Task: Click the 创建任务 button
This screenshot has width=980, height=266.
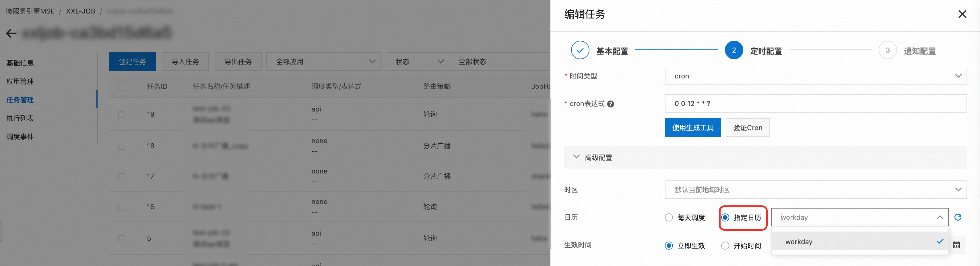Action: point(132,62)
